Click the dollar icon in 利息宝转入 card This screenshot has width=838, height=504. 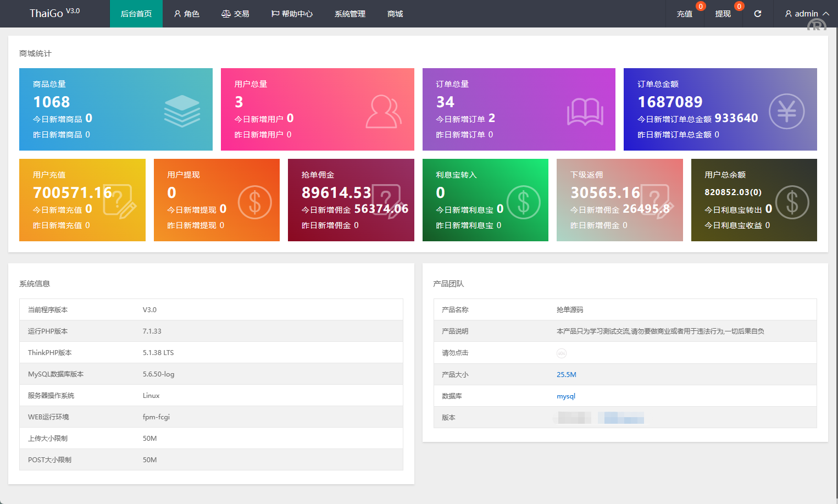(523, 202)
